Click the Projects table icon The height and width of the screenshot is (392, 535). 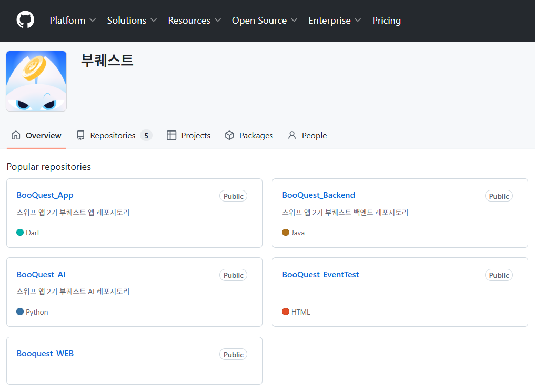[171, 135]
